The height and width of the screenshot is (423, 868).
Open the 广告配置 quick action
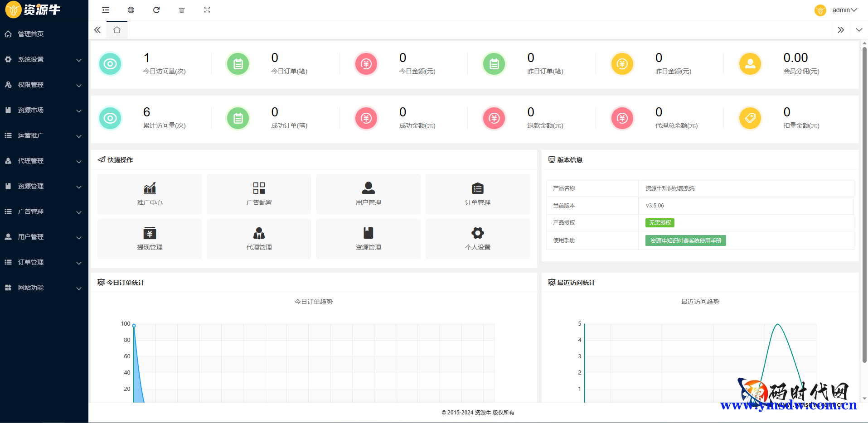pyautogui.click(x=259, y=194)
